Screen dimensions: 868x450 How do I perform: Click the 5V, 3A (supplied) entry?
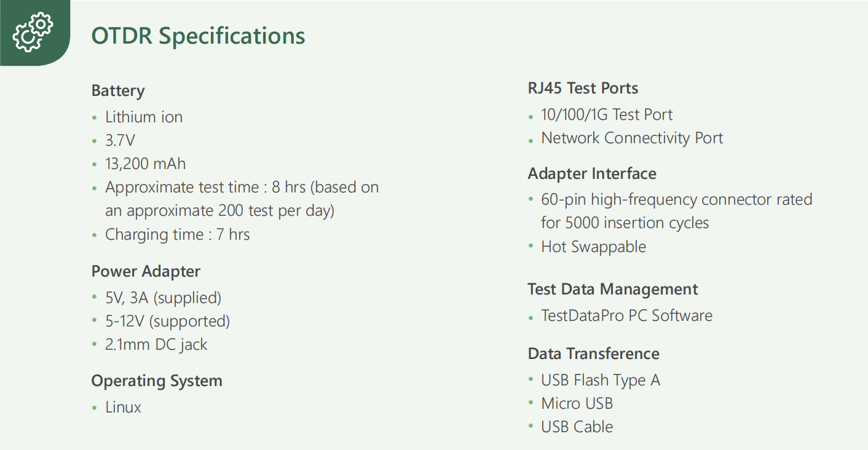(x=163, y=298)
